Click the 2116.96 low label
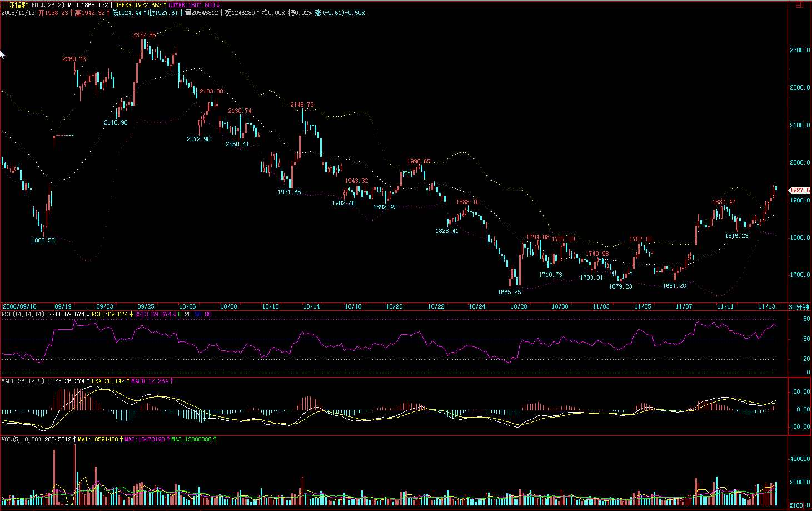Viewport: 812px width, 511px height. (116, 122)
